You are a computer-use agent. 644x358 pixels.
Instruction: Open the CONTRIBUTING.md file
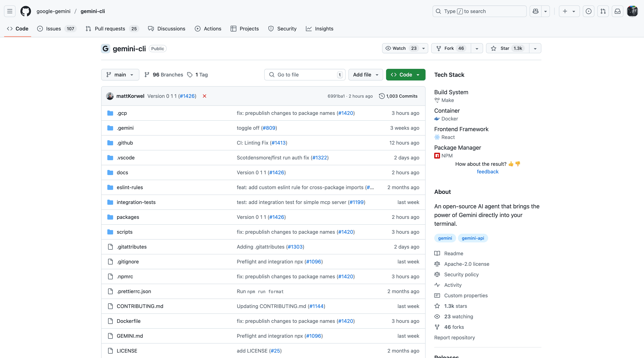(x=140, y=306)
